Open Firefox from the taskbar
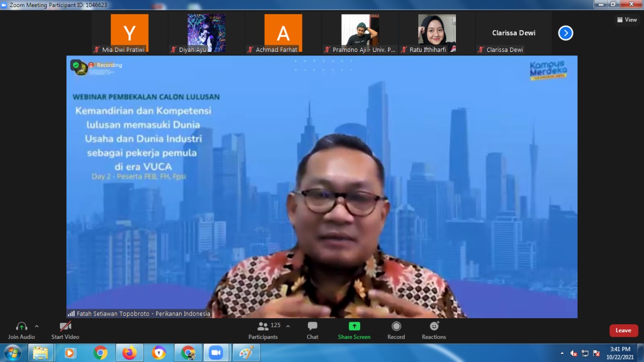644x362 pixels. click(129, 353)
